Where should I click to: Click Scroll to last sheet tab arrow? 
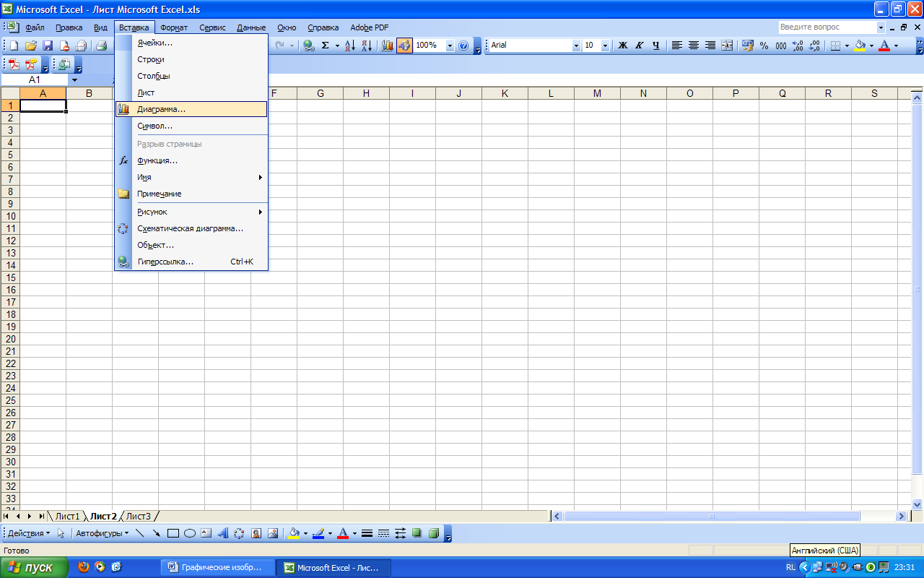(x=42, y=516)
